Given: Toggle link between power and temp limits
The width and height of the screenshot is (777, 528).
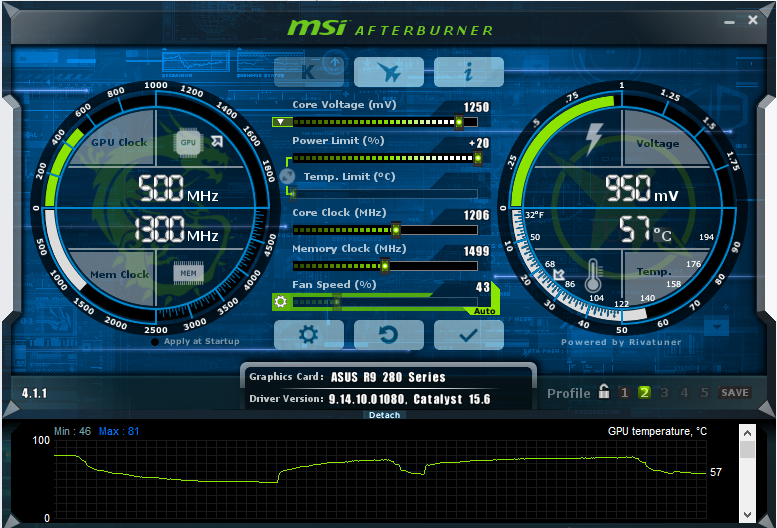Looking at the screenshot, I should coord(287,176).
